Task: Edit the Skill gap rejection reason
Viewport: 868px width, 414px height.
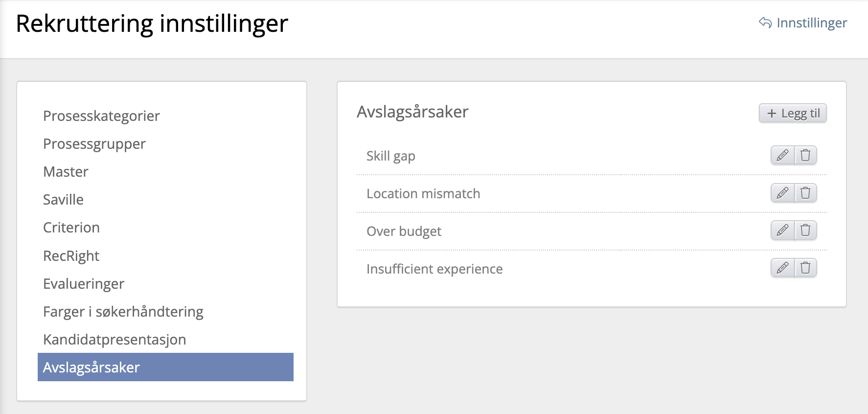Action: pos(782,156)
